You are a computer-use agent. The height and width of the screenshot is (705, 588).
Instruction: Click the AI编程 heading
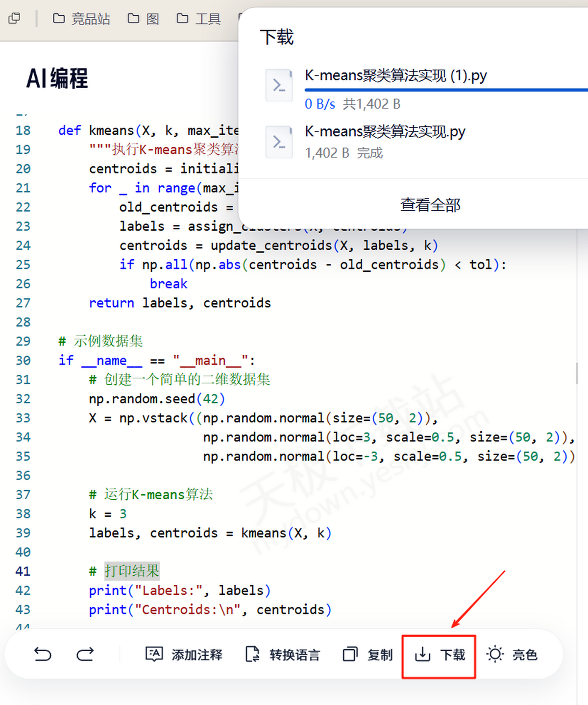click(x=57, y=78)
